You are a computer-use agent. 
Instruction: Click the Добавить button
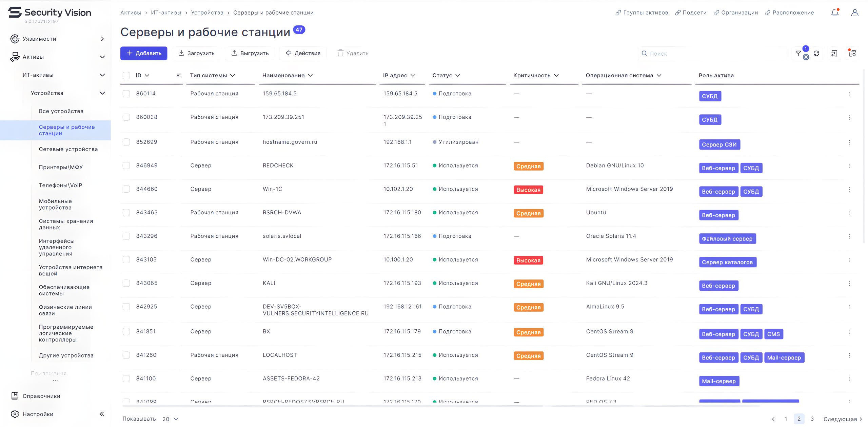coord(144,53)
